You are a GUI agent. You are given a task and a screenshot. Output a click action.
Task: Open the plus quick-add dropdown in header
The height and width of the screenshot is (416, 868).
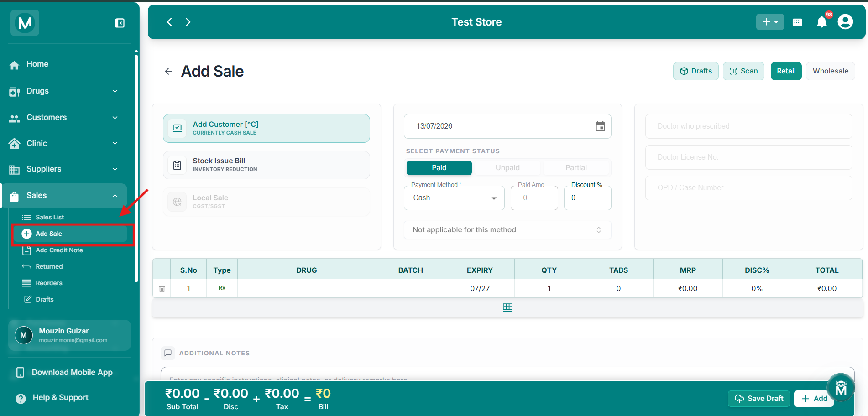[x=770, y=22]
